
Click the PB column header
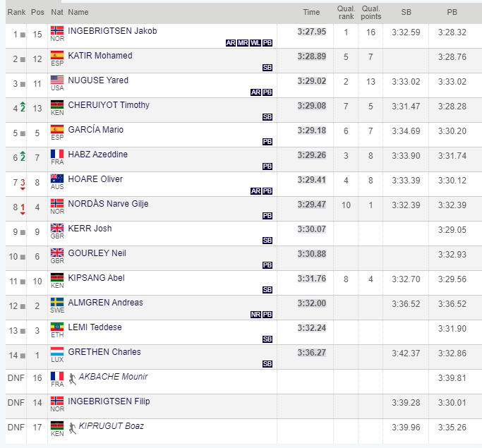pos(452,12)
